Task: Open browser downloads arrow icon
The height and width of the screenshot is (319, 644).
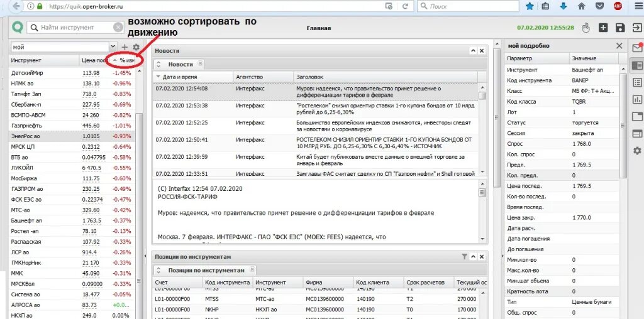Action: click(x=563, y=6)
